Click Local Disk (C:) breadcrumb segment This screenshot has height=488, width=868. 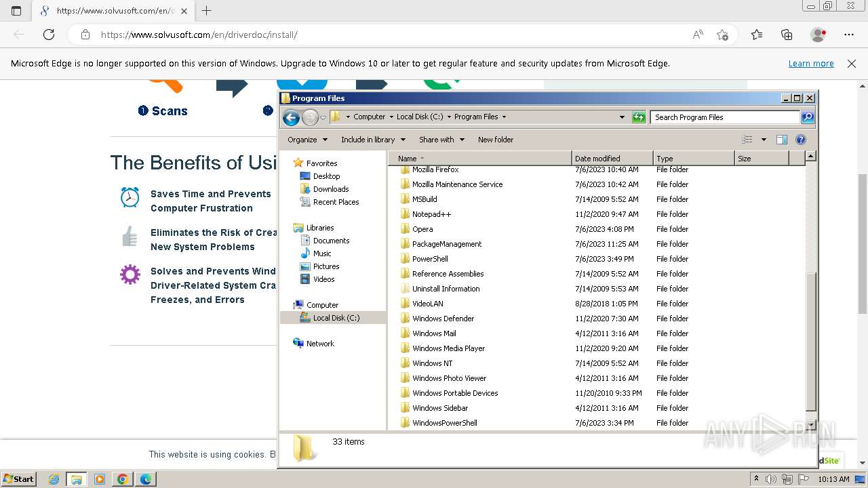click(x=420, y=117)
